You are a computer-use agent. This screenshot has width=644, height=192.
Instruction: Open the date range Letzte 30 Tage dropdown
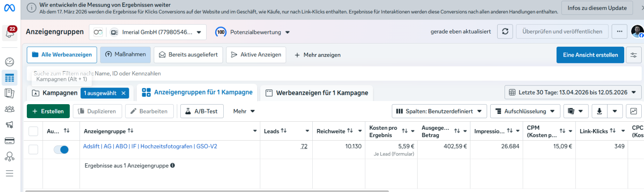pyautogui.click(x=573, y=93)
